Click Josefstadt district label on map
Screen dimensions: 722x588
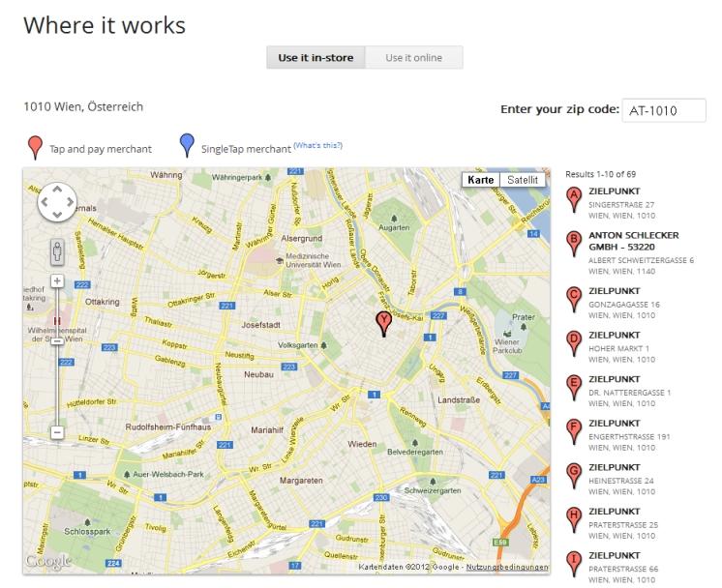click(260, 325)
